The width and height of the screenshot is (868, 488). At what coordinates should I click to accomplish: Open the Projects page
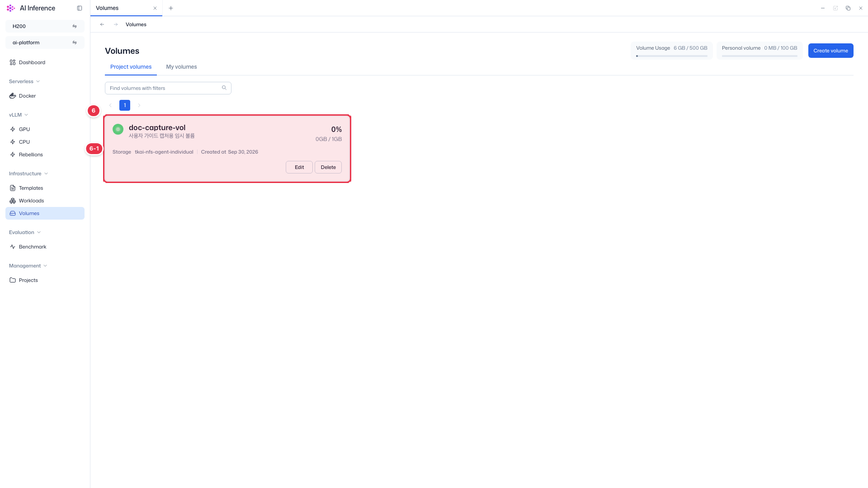point(45,280)
